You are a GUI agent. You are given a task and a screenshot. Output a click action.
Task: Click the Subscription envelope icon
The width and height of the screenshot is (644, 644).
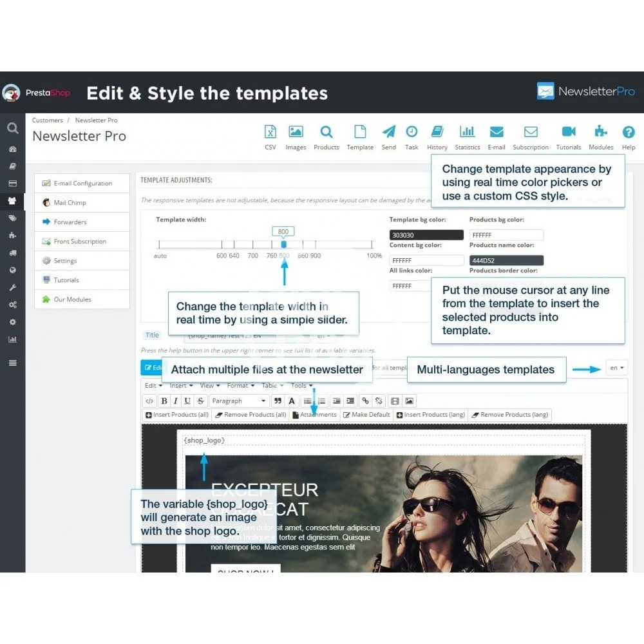point(531,133)
